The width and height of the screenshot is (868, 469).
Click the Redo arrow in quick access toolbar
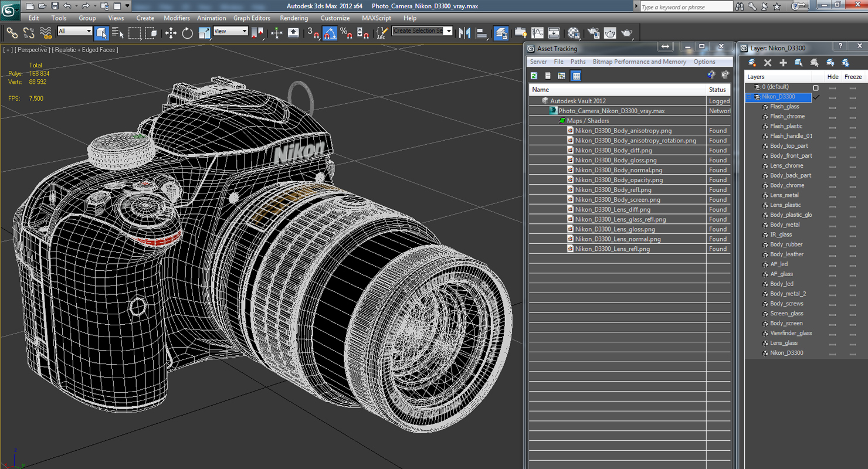point(86,6)
